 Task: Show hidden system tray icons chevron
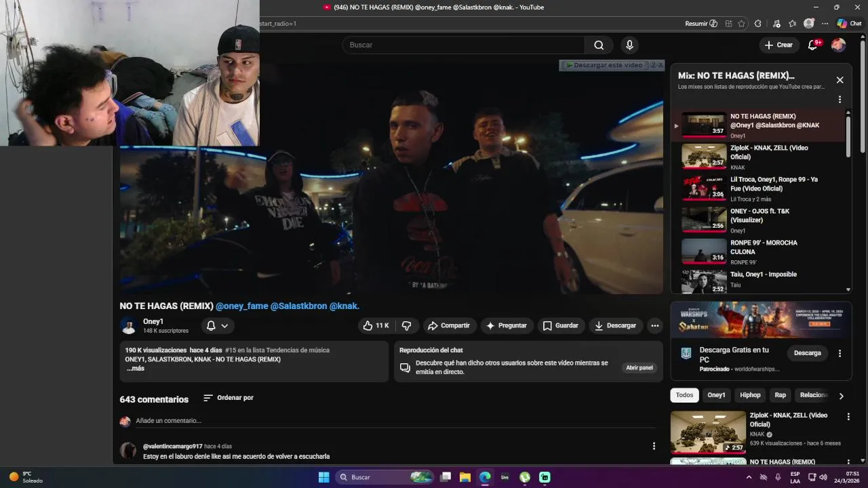[x=749, y=477]
